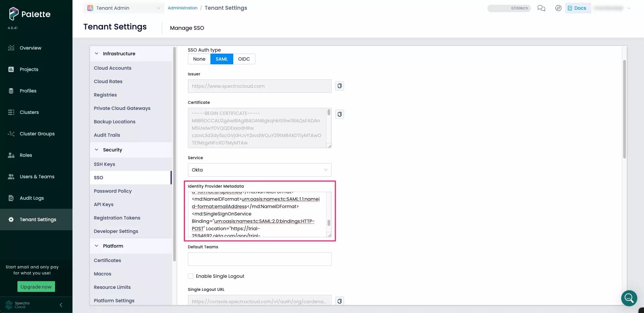The height and width of the screenshot is (313, 644).
Task: Collapse the Platform section
Action: pyautogui.click(x=96, y=246)
